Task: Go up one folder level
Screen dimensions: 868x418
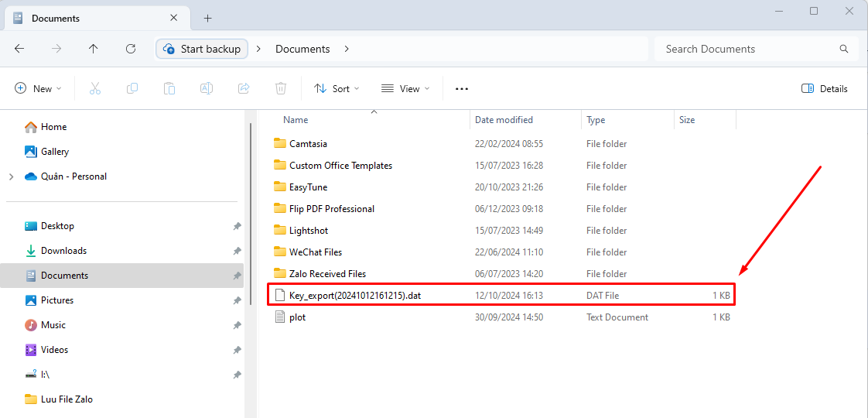Action: click(x=93, y=49)
